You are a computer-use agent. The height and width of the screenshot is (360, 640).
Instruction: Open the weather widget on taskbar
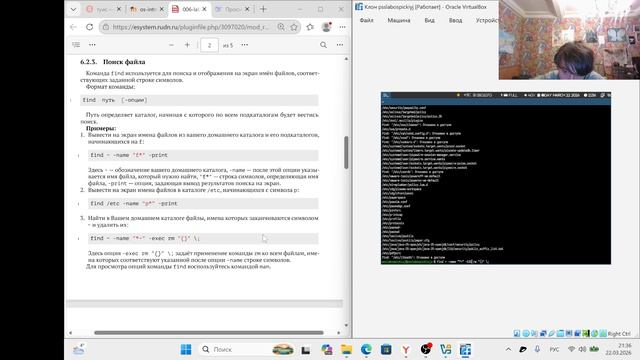click(79, 349)
